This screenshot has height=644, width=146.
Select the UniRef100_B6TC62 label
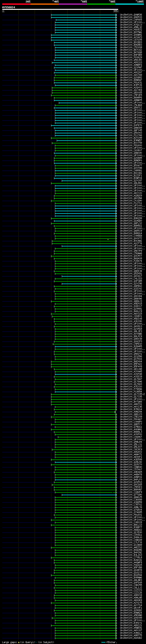[131, 50]
